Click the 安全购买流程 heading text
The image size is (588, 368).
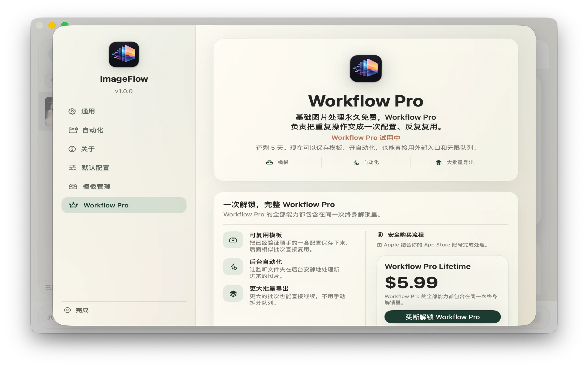click(406, 235)
